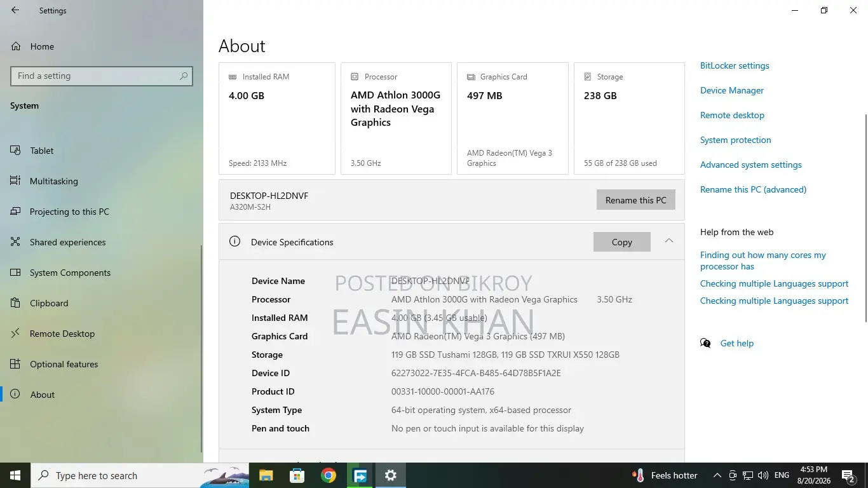Click the network tray icon

click(x=748, y=475)
